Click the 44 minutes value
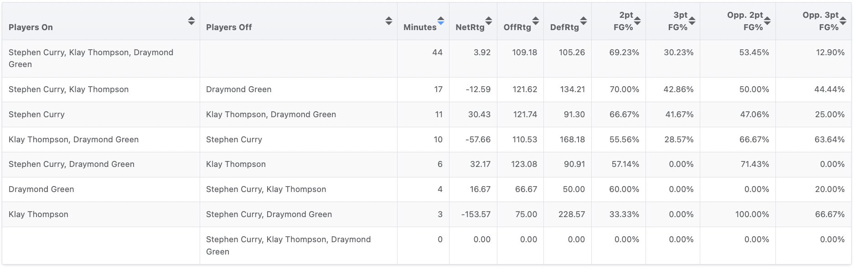 click(x=437, y=52)
